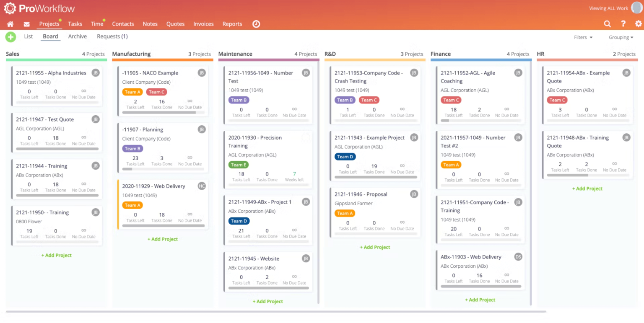Switch to the List tab

pyautogui.click(x=28, y=36)
